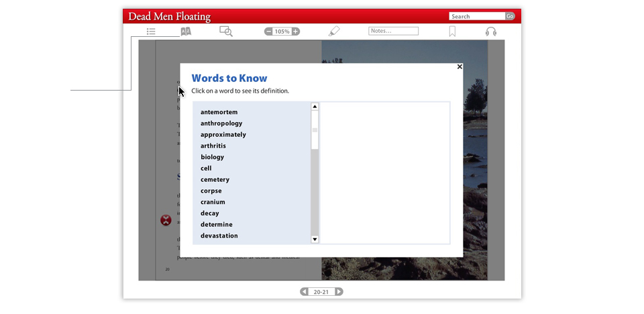Choose "devastation" from the word list
The image size is (644, 314).
pos(219,235)
